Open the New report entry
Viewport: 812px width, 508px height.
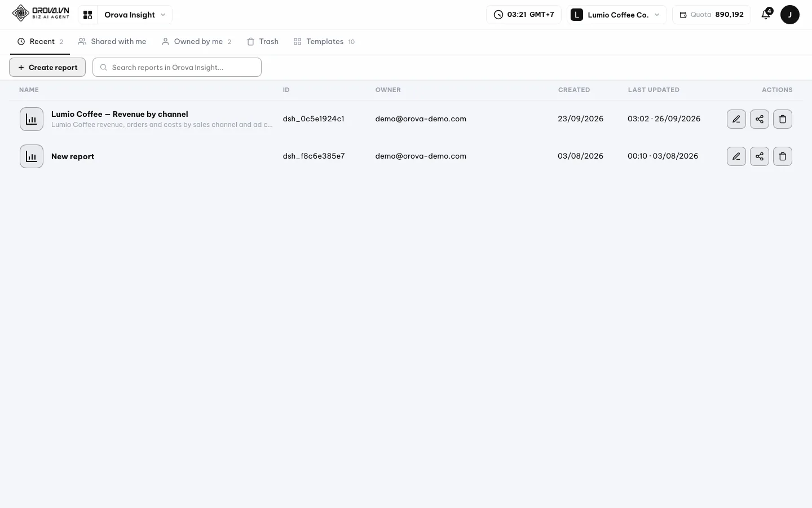tap(73, 156)
